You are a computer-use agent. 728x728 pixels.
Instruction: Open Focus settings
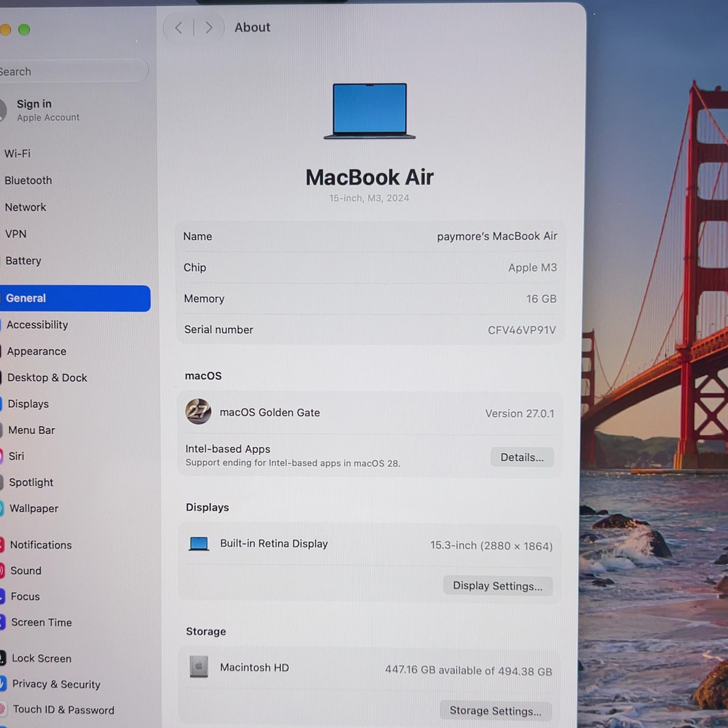[x=25, y=596]
